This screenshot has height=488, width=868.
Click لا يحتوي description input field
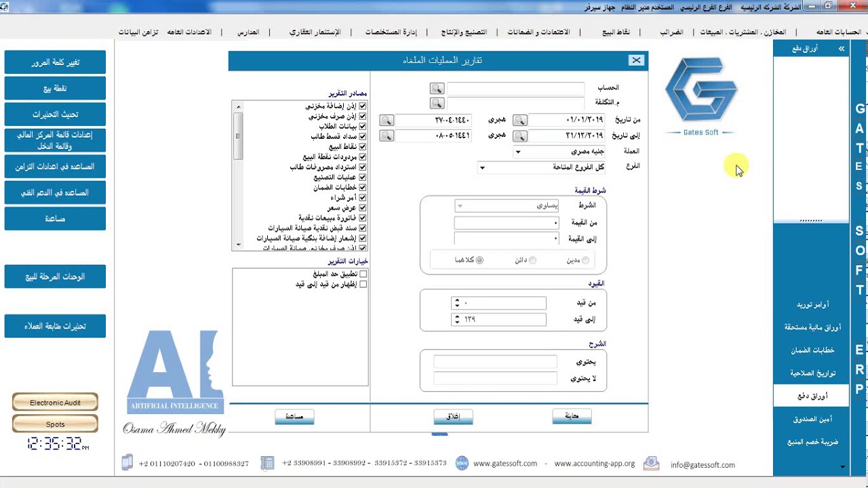(495, 379)
